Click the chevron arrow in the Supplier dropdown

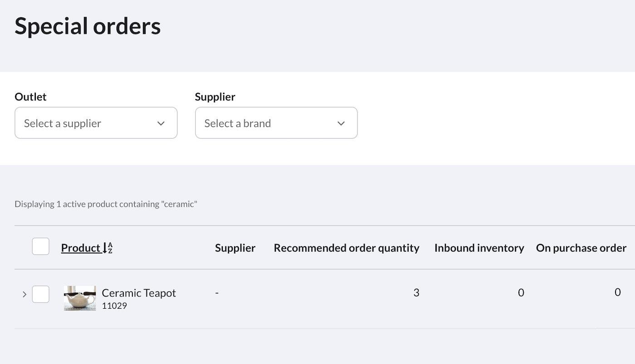(x=341, y=123)
